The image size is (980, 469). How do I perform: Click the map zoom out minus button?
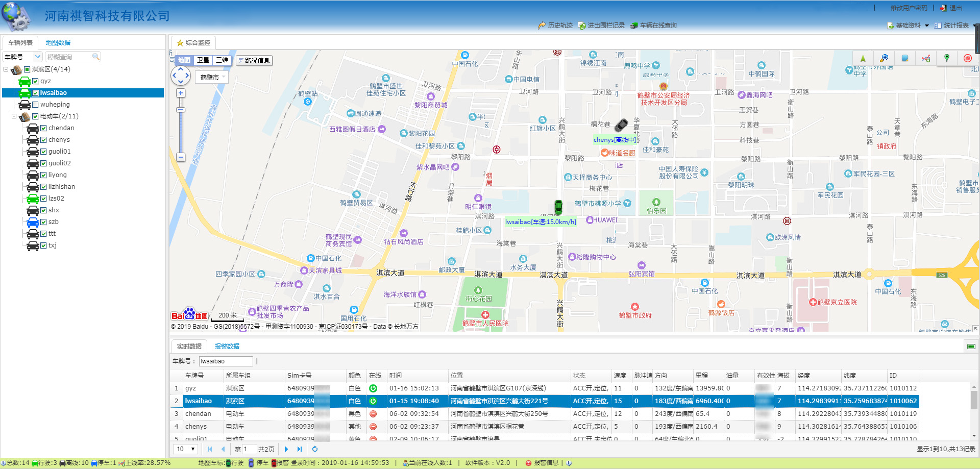[181, 157]
